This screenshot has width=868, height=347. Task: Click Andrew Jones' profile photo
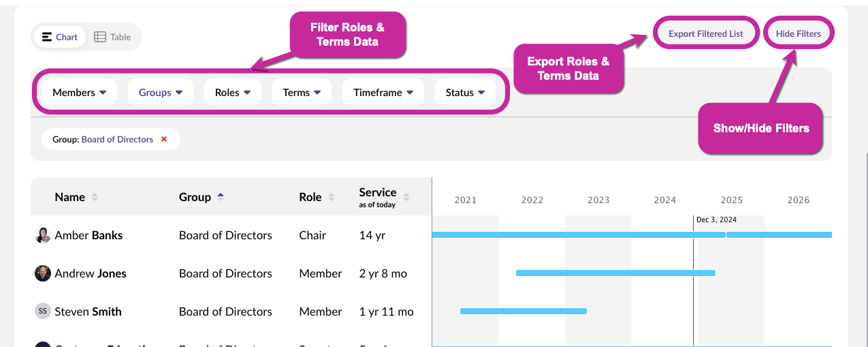[x=43, y=273]
